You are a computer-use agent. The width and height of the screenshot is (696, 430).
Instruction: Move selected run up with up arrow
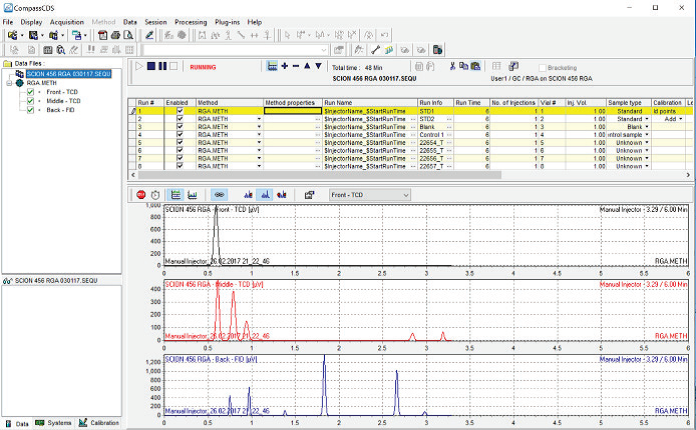click(307, 67)
